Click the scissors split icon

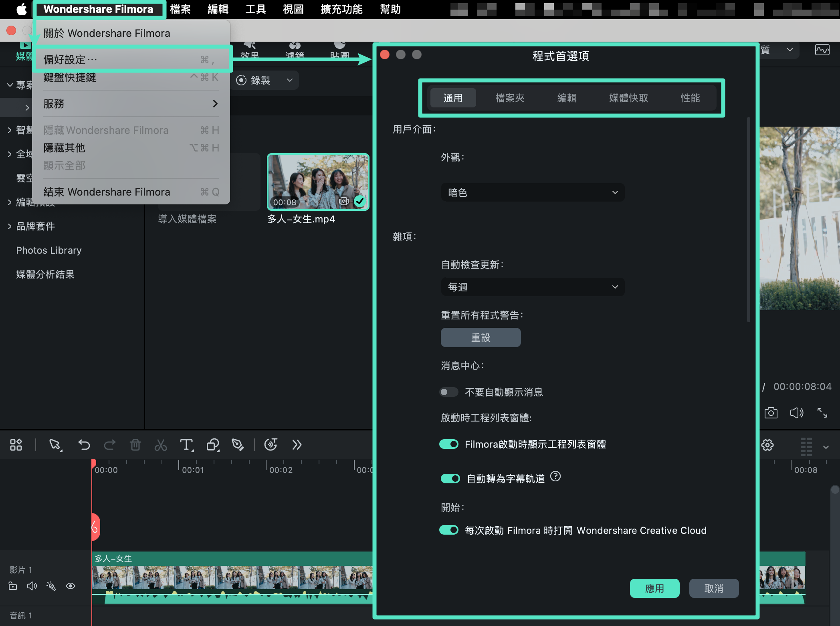(x=161, y=444)
